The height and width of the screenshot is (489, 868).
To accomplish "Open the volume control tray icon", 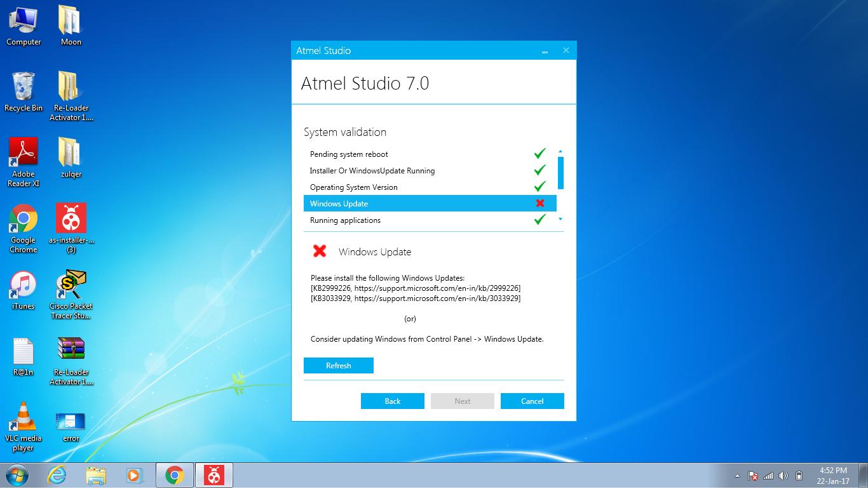I will click(783, 476).
